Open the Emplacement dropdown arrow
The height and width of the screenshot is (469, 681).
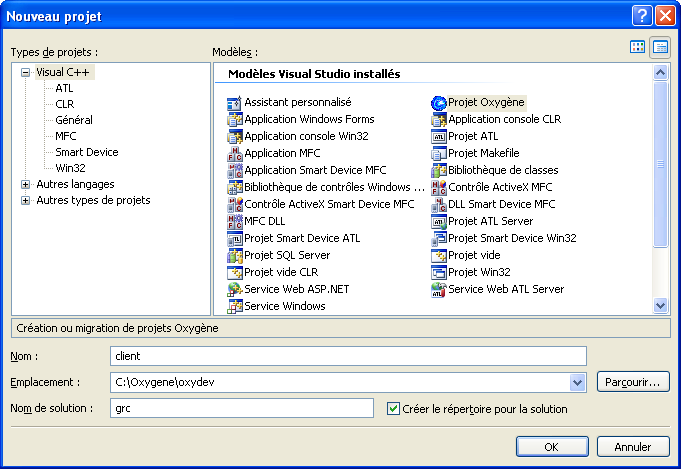coord(577,383)
